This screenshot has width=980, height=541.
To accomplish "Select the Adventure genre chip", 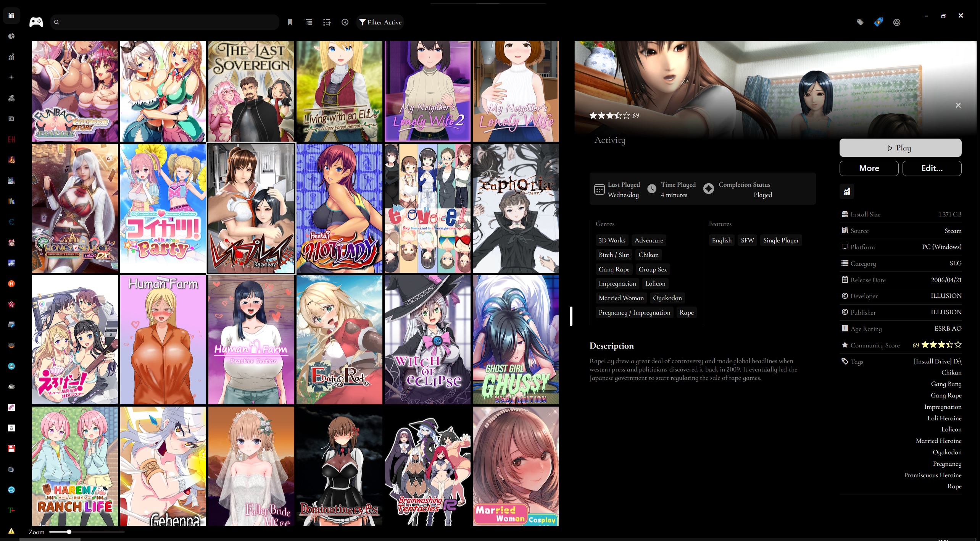I will click(649, 240).
